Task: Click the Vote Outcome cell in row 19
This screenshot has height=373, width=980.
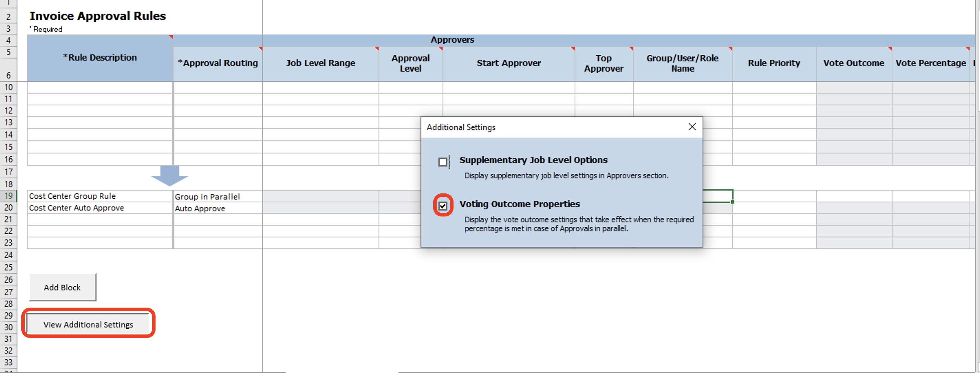Action: point(854,196)
